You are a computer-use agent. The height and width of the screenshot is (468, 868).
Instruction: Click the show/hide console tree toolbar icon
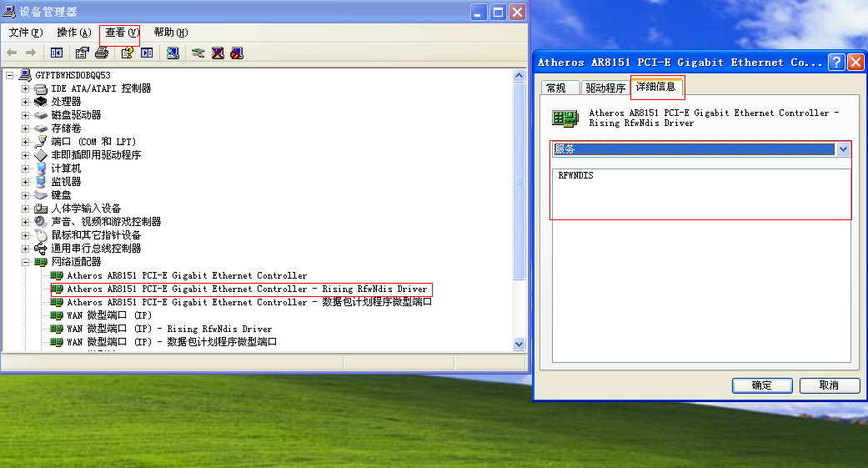[57, 53]
